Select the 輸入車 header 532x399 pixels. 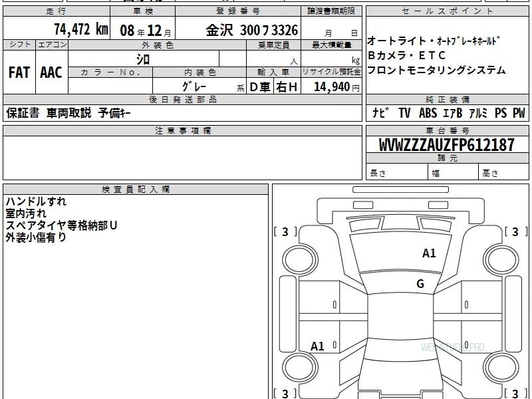pos(273,72)
